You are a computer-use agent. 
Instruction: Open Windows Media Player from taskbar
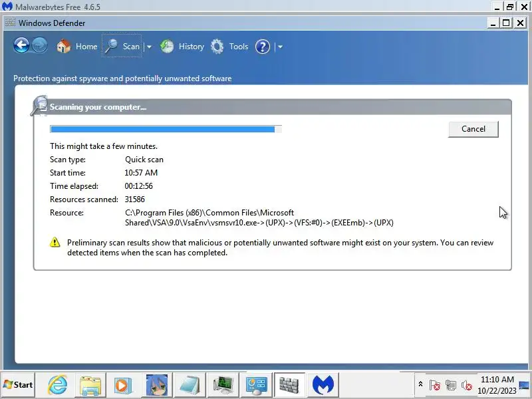[123, 385]
